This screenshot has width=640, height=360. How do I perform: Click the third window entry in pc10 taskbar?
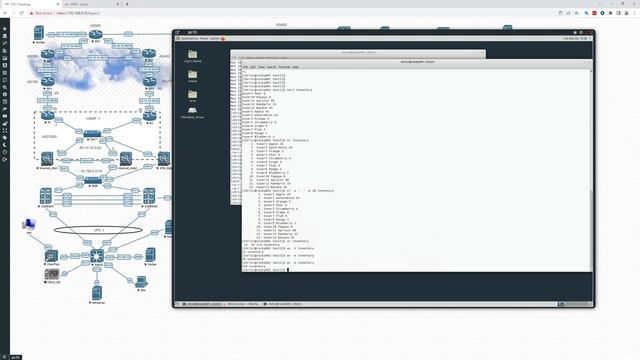click(282, 304)
